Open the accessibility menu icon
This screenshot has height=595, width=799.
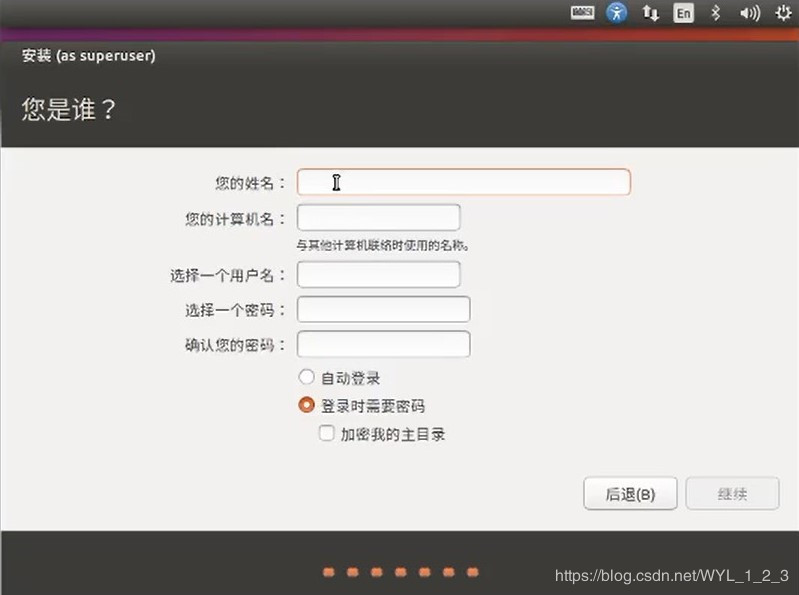point(617,12)
